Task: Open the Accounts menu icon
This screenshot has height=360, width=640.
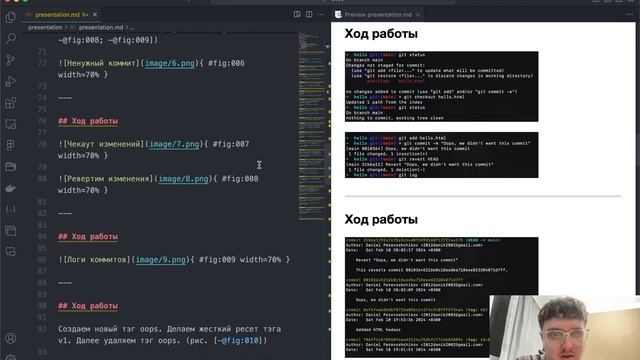Action: pyautogui.click(x=11, y=338)
